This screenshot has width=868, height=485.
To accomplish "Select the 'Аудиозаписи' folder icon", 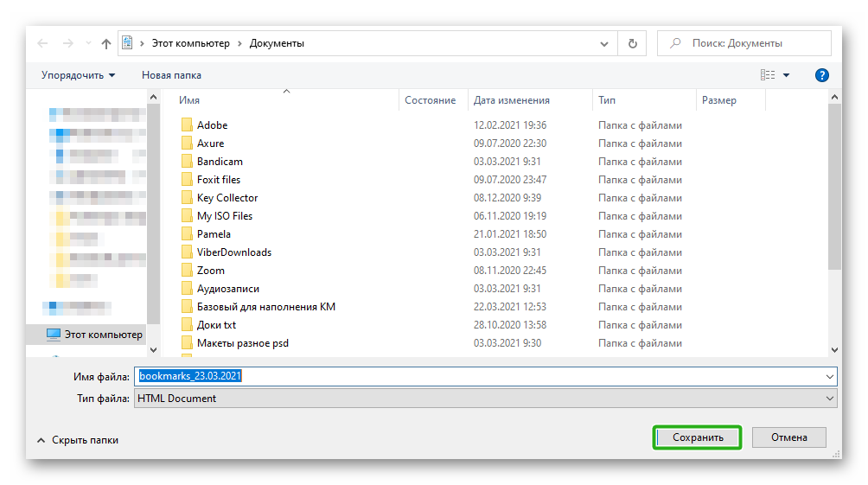I will pyautogui.click(x=187, y=289).
